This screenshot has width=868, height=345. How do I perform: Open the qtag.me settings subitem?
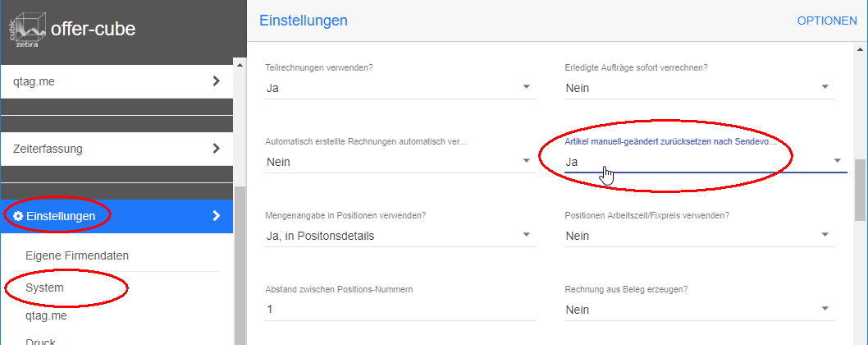point(46,315)
